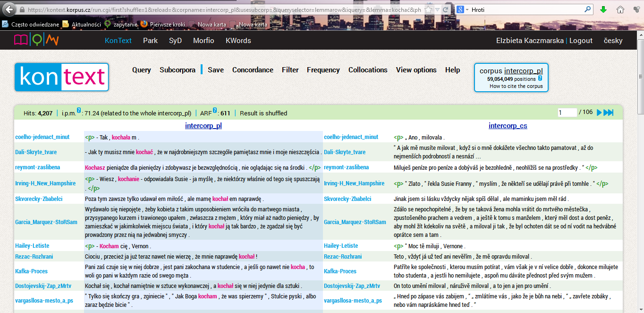The height and width of the screenshot is (313, 644).
Task: Open the Subcorpora menu
Action: click(x=178, y=70)
